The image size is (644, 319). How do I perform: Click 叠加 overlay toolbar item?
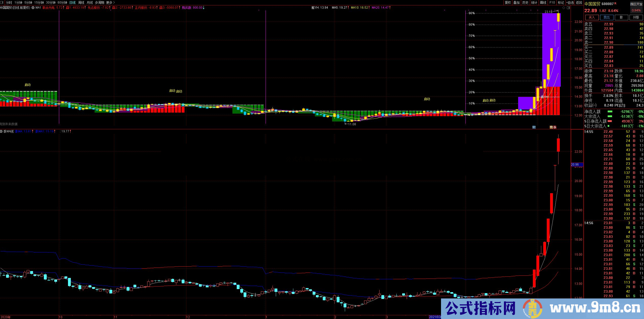point(517,3)
